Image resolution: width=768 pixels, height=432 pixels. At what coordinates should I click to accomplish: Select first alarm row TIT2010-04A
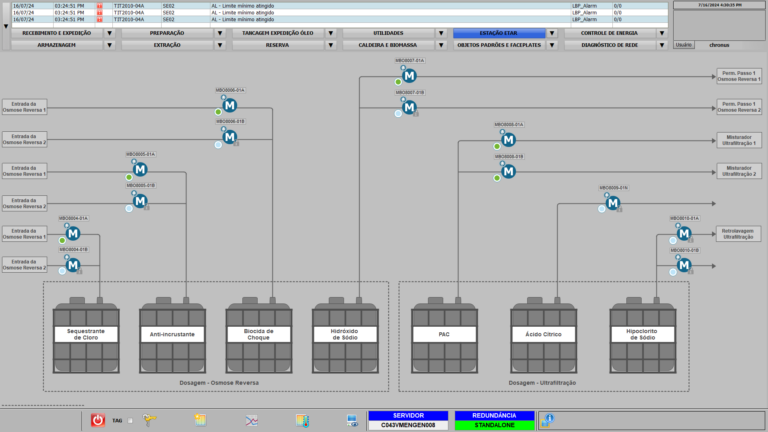[339, 6]
